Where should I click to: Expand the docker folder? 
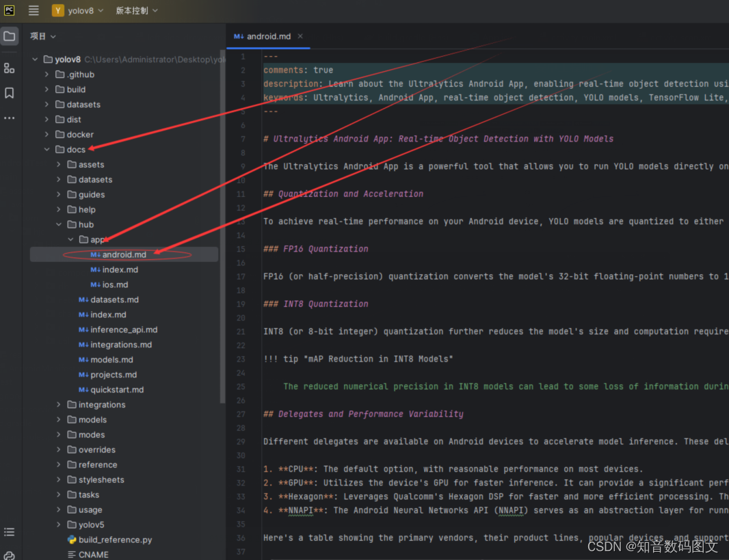point(47,134)
